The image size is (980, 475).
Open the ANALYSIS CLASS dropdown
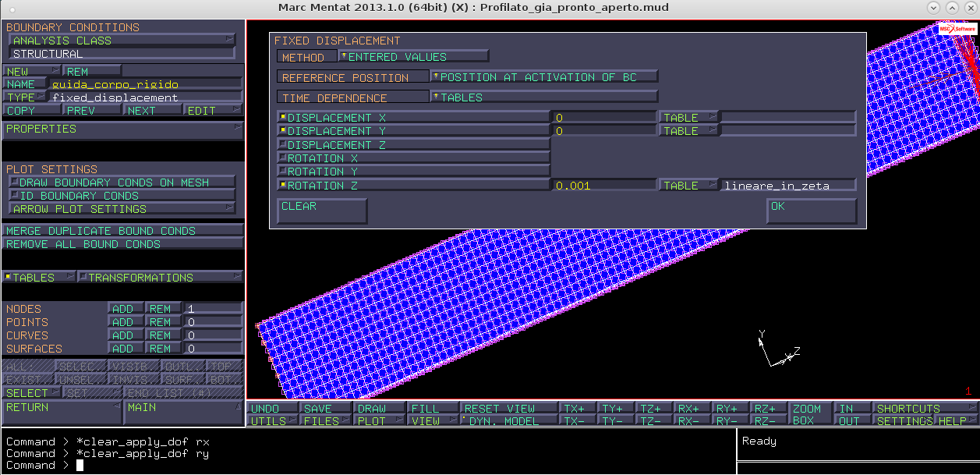click(122, 41)
